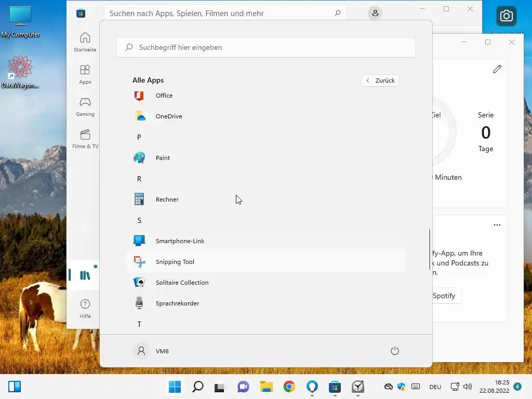The height and width of the screenshot is (399, 532).
Task: Click the Spotify button in clock window
Action: click(x=446, y=296)
